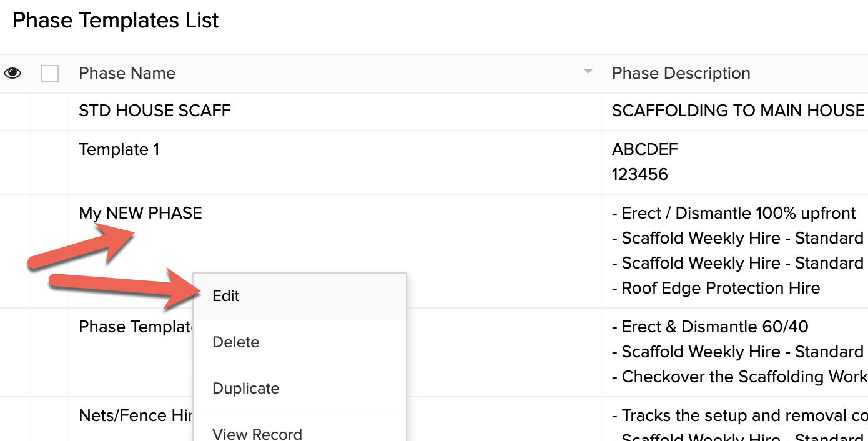The width and height of the screenshot is (868, 441).
Task: Select View Record in the context menu
Action: 300,431
